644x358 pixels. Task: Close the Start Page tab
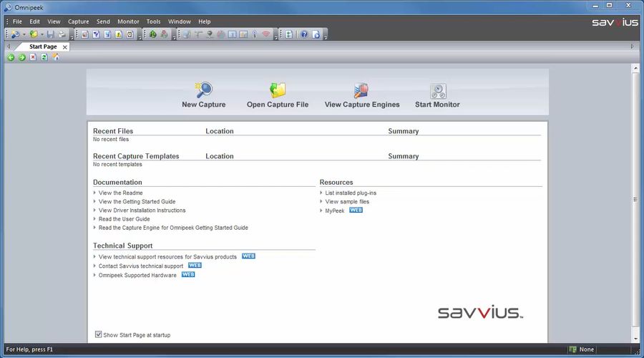pyautogui.click(x=65, y=47)
